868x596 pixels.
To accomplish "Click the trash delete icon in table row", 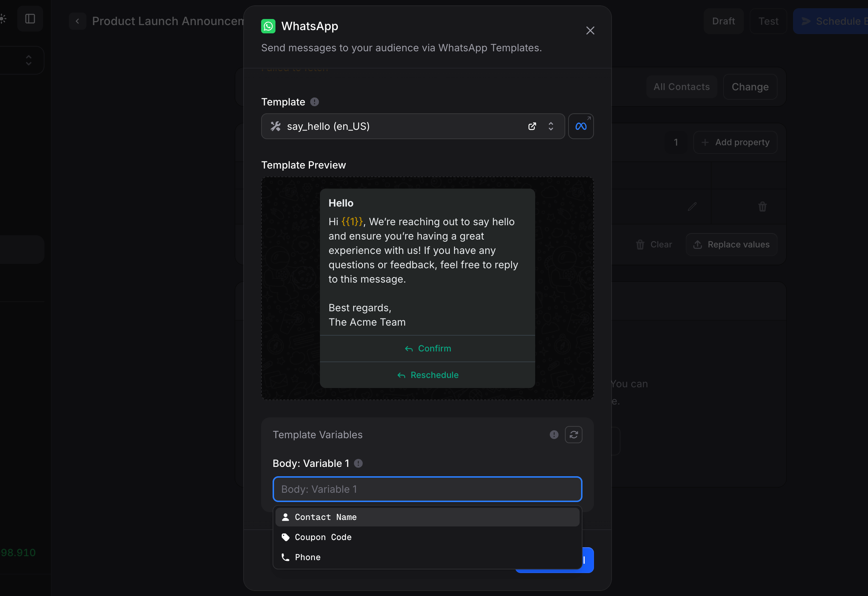I will 762,207.
